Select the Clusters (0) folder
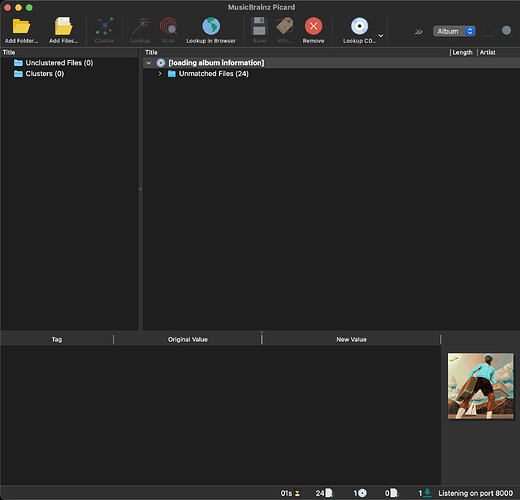 [45, 74]
